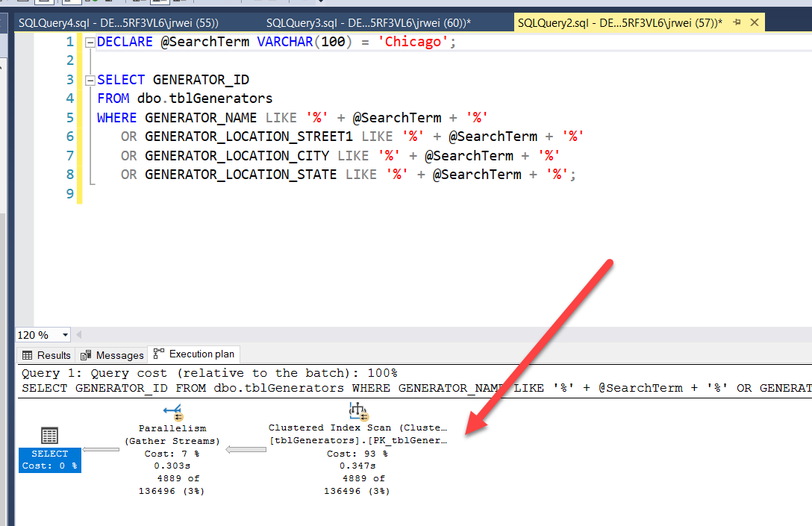Click the Clustered Index Scan cost 93 % text
Viewport: 812px width, 526px height.
[357, 454]
